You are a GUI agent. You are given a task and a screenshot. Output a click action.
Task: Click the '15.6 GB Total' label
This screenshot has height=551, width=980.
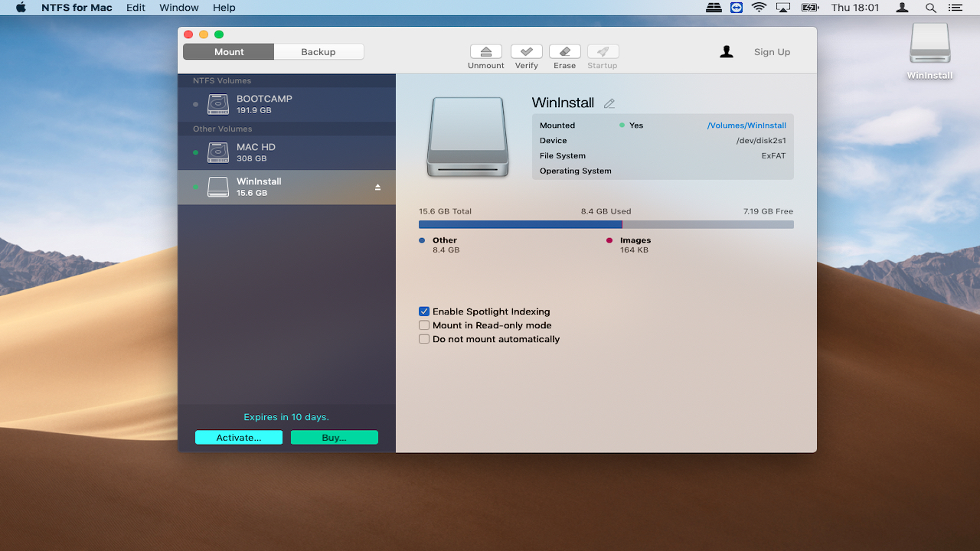coord(446,211)
